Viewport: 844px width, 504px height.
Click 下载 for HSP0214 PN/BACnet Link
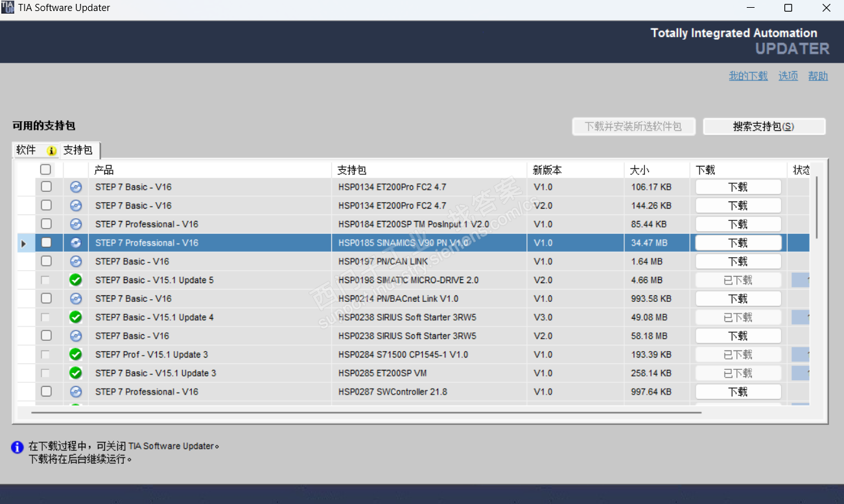click(x=738, y=299)
